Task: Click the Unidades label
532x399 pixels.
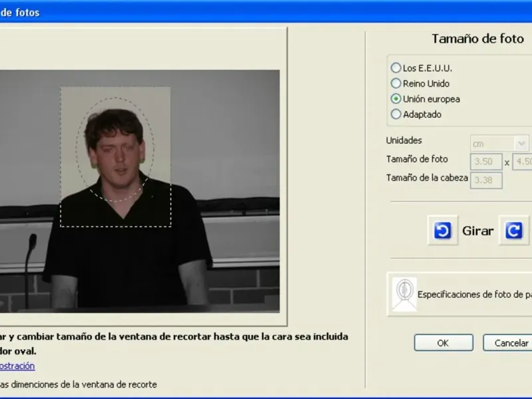Action: (404, 140)
